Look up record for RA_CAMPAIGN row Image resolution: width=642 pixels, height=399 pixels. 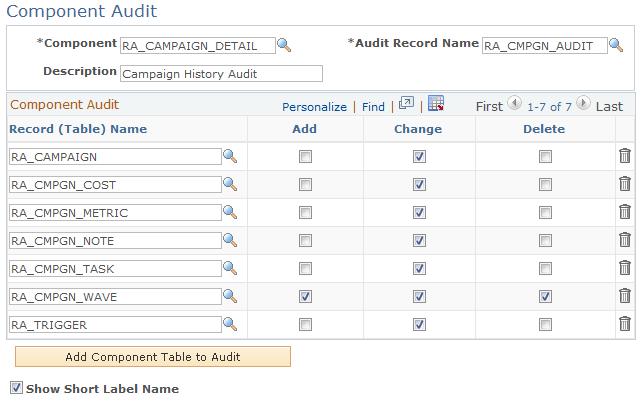[x=230, y=156]
